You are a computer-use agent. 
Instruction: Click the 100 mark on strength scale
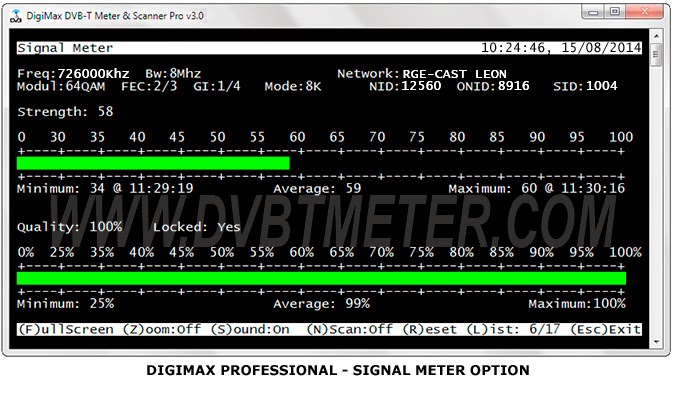click(x=621, y=137)
